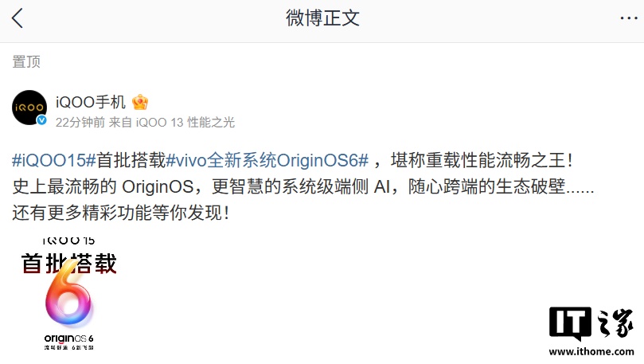This screenshot has height=364, width=644.
Task: Open the #iQOO15# hashtag
Action: tap(54, 160)
